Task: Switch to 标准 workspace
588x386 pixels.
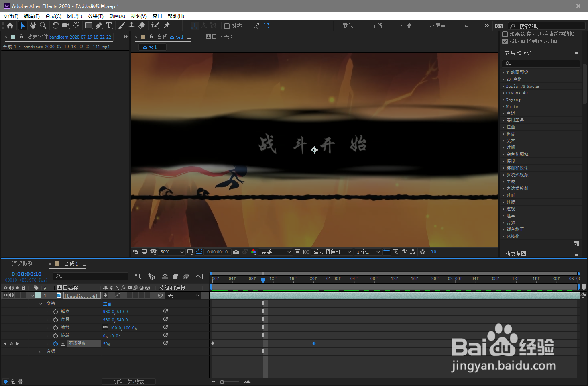Action: (406, 26)
